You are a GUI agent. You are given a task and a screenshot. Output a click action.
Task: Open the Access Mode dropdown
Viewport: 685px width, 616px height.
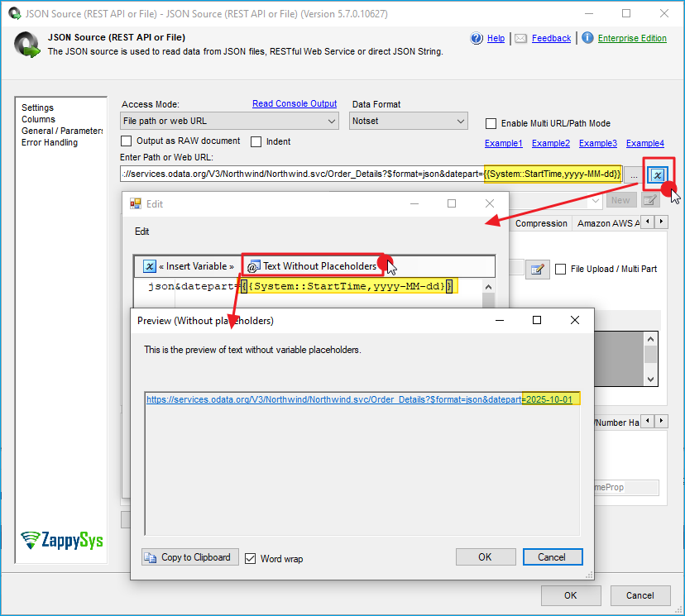pyautogui.click(x=229, y=121)
